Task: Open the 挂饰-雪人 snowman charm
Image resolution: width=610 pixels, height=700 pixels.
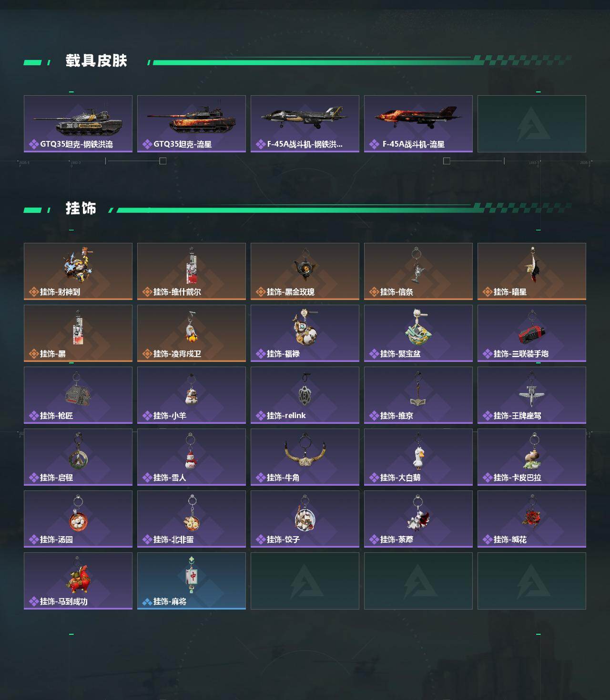Action: (192, 457)
